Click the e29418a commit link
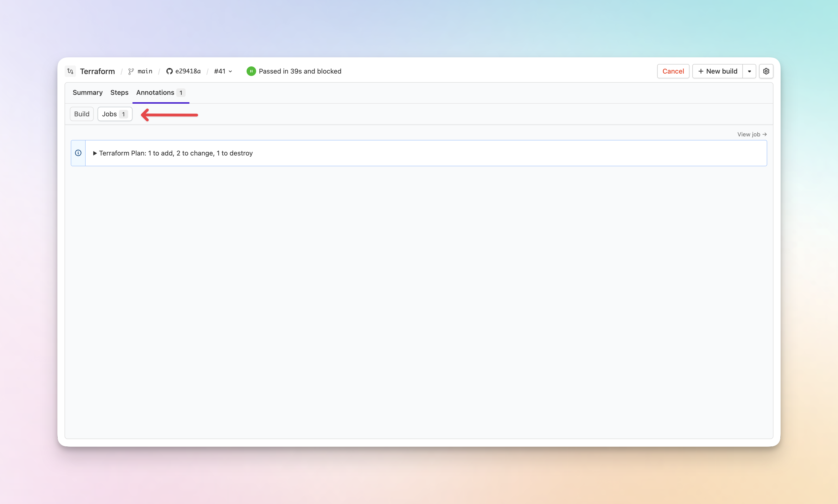The height and width of the screenshot is (504, 838). point(188,71)
